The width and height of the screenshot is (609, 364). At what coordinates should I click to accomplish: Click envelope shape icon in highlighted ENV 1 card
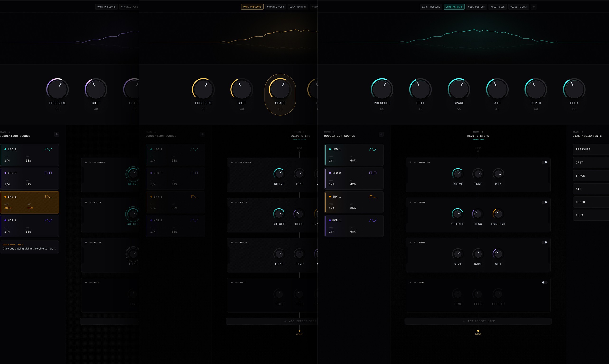click(x=48, y=197)
